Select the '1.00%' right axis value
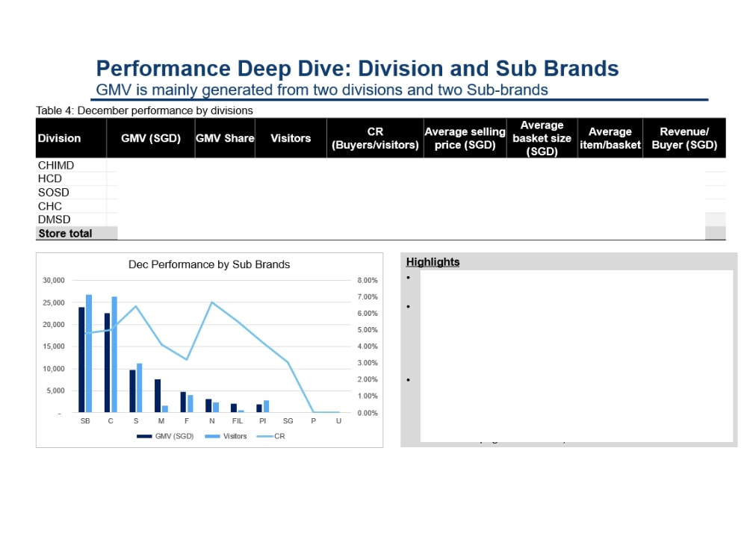 tap(368, 396)
